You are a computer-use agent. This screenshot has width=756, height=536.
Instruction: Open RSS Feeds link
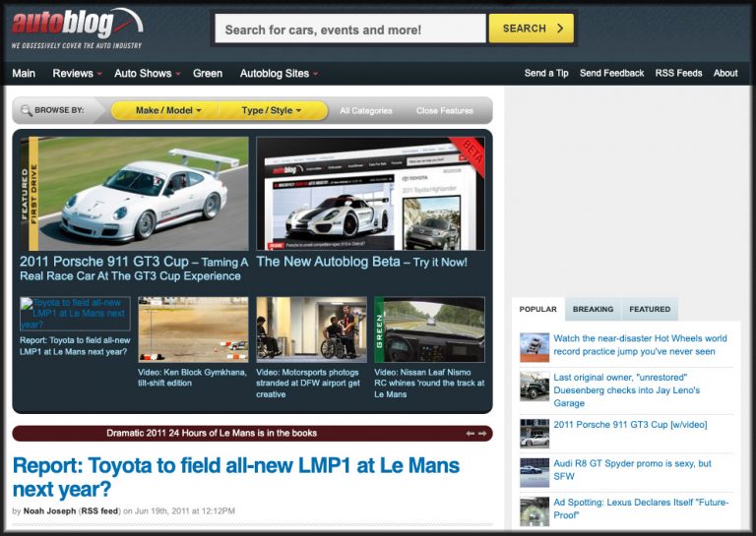678,73
